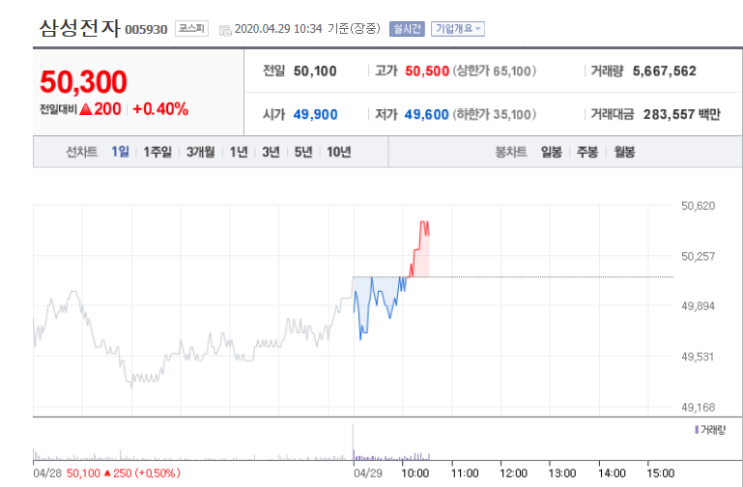The image size is (743, 487).
Task: Click the 삼성전자 stock name heading
Action: [80, 28]
